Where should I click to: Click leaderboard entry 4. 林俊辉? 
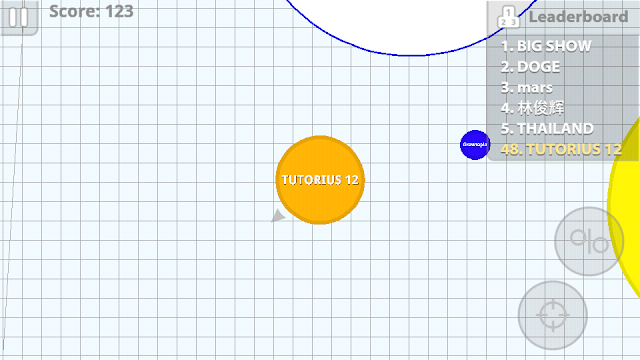click(x=532, y=108)
